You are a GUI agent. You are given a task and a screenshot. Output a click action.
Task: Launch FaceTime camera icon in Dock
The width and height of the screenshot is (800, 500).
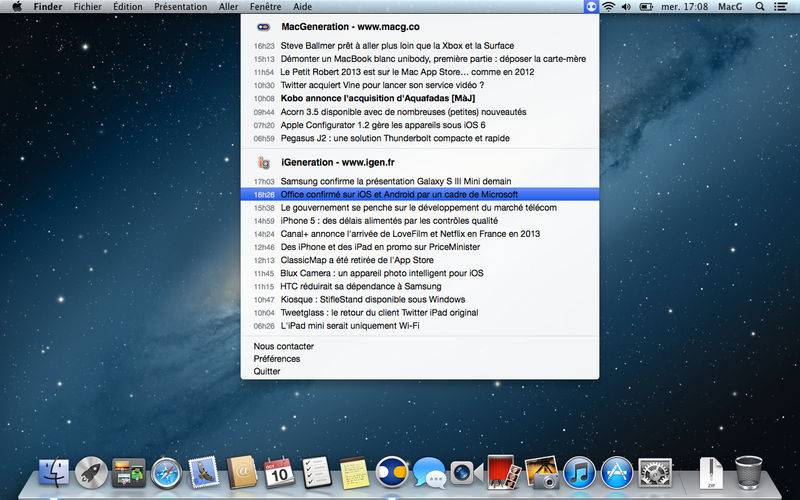[466, 473]
